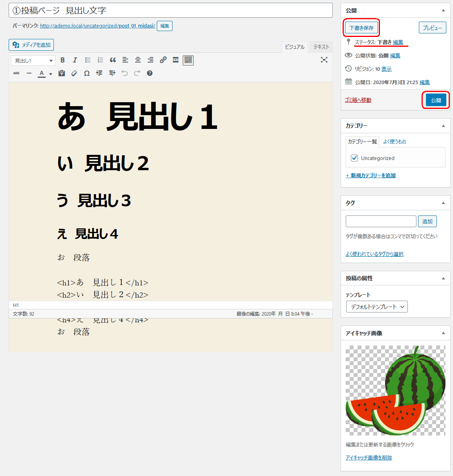Image resolution: width=453 pixels, height=476 pixels.
Task: Align text right
Action: tap(150, 60)
